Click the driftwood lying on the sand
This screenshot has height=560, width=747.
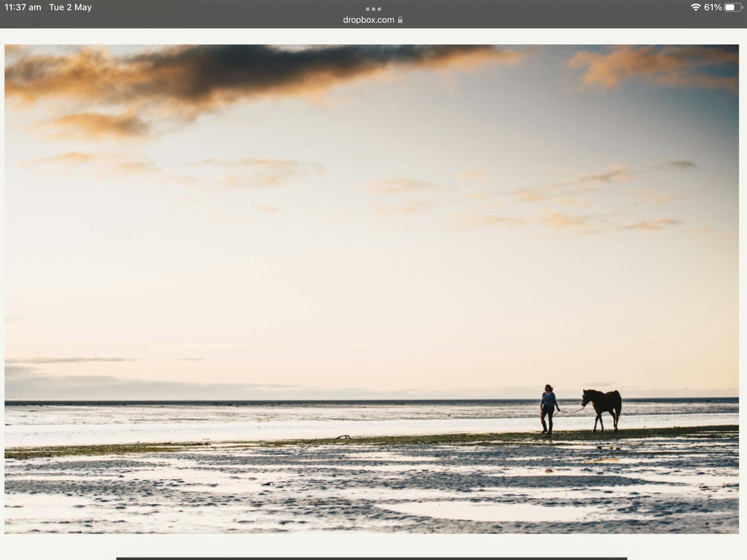[x=344, y=437]
